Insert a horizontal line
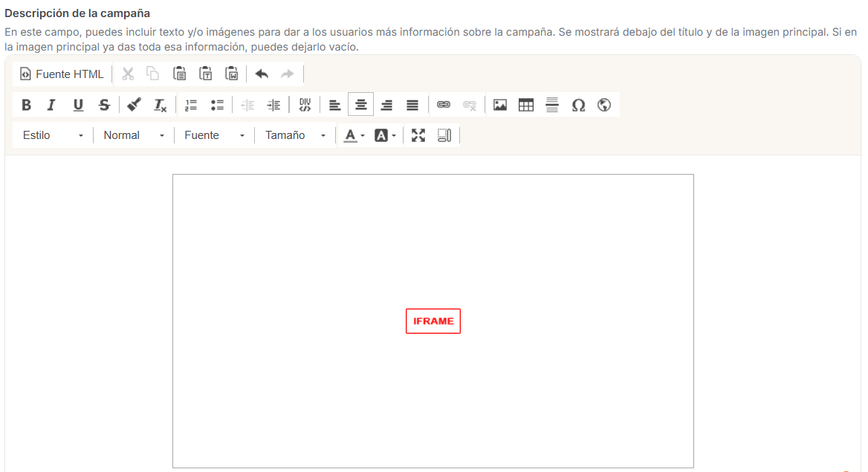 pyautogui.click(x=552, y=105)
